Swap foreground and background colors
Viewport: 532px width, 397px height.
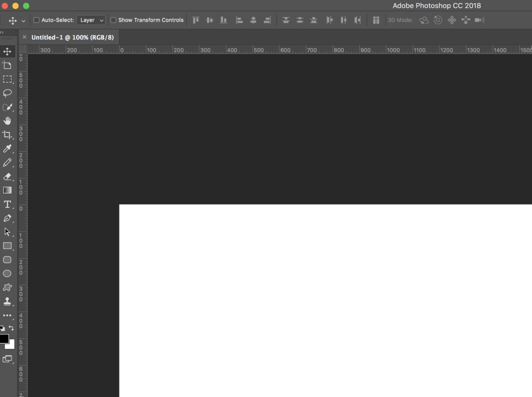(x=11, y=328)
